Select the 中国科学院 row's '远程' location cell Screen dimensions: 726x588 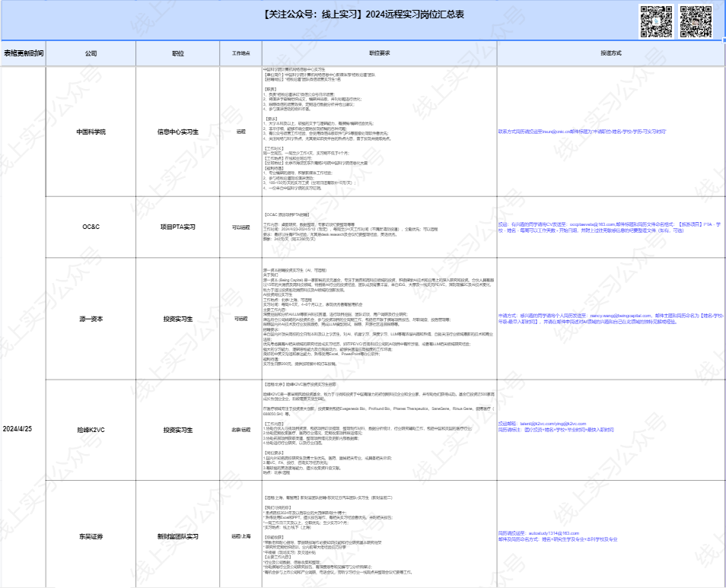pos(240,132)
